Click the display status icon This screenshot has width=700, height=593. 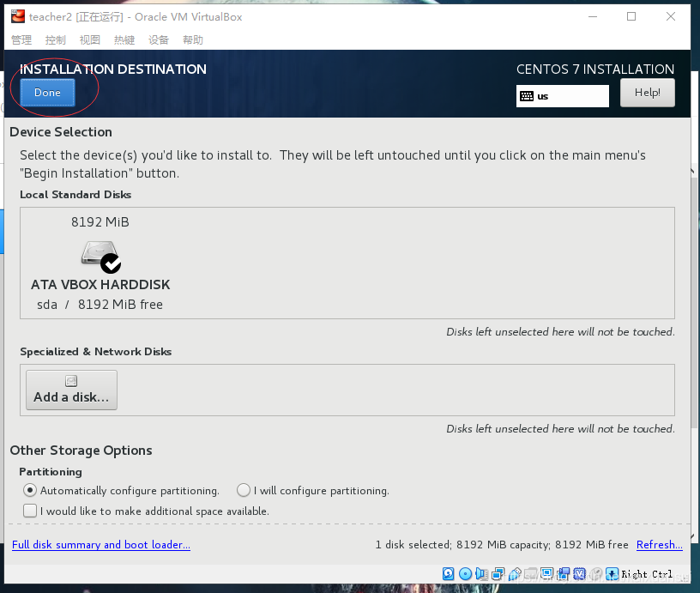[547, 574]
